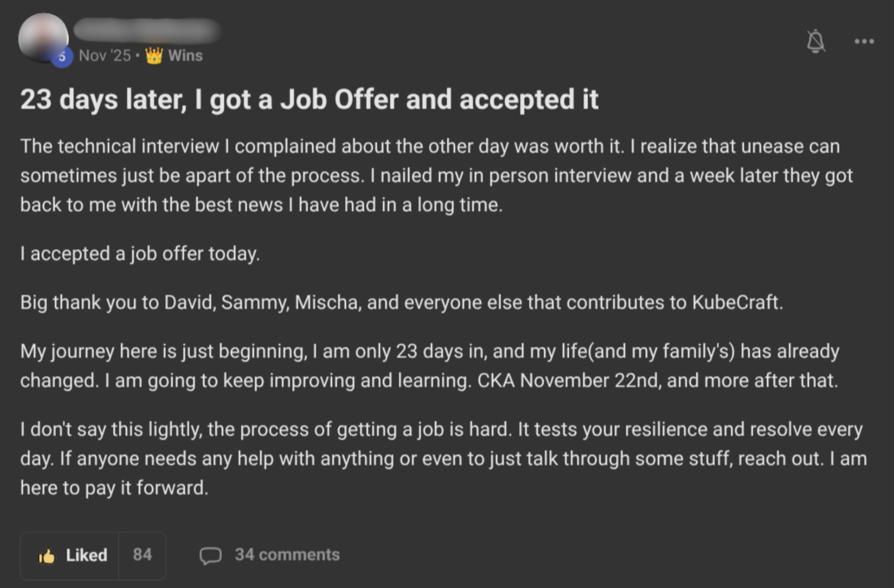894x588 pixels.
Task: Click the "I accepted a job offer today" line
Action: coord(140,254)
